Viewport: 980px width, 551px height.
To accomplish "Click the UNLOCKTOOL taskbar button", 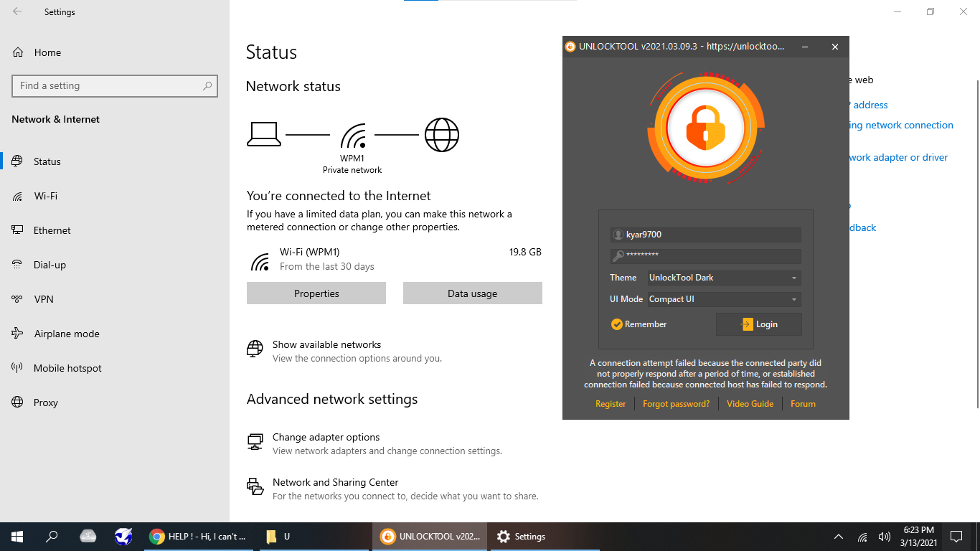I will click(x=430, y=537).
